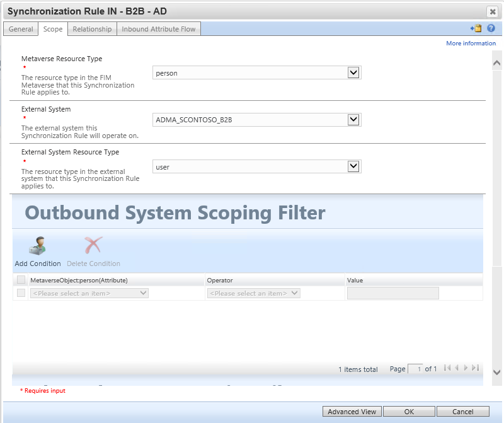Jump to first page using the pagination icon
Screen dimensions: 504x423
click(x=448, y=369)
